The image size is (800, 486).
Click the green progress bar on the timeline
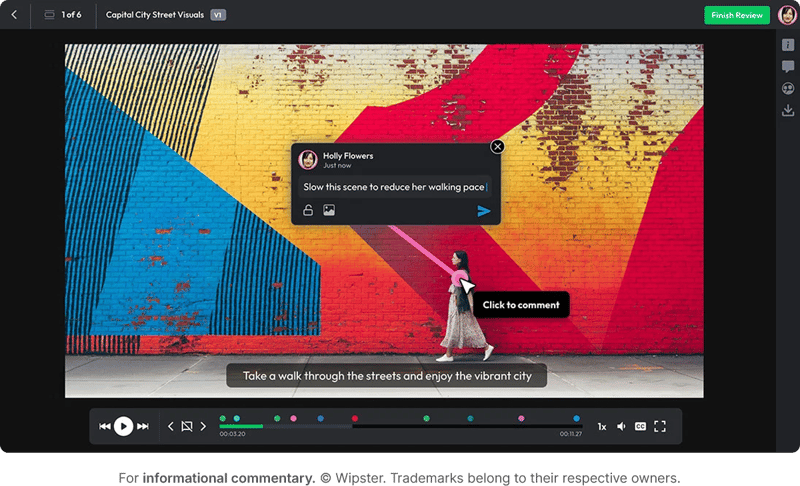[x=241, y=426]
